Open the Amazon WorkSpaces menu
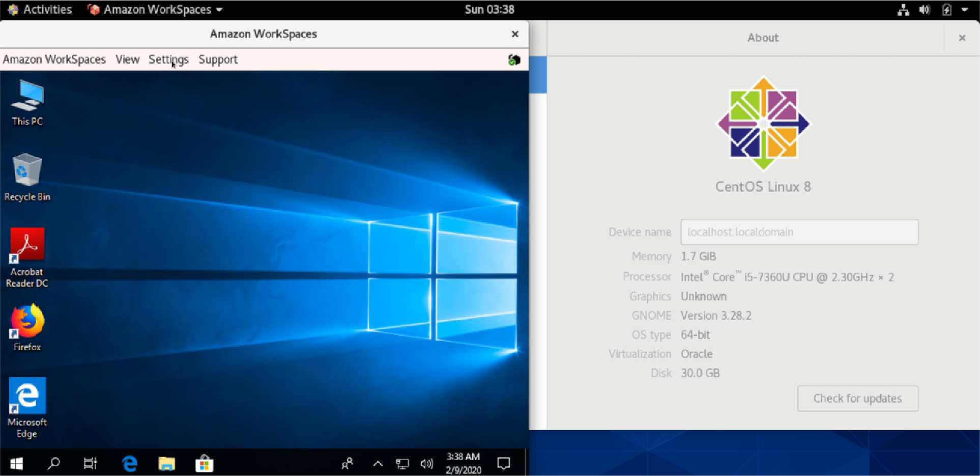This screenshot has width=980, height=476. (x=54, y=60)
